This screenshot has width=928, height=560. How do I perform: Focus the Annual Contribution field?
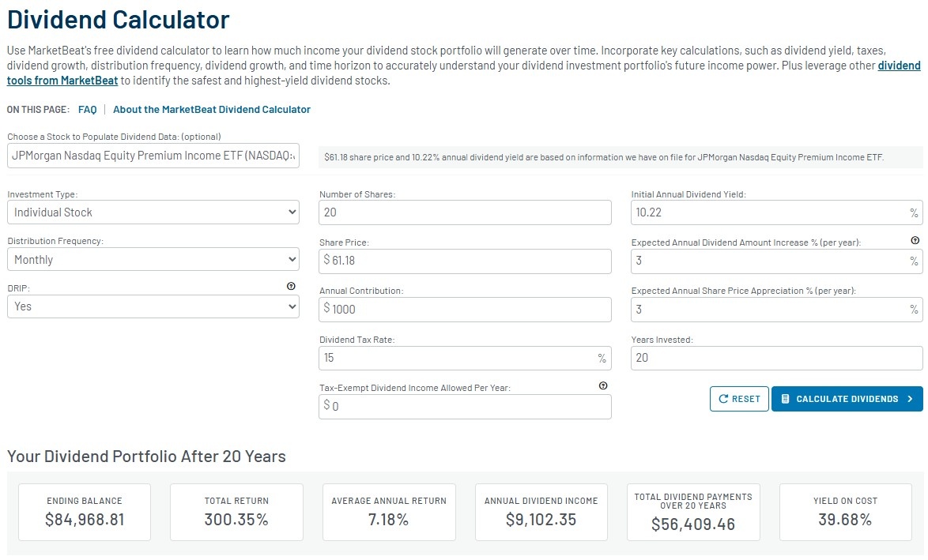click(x=465, y=310)
